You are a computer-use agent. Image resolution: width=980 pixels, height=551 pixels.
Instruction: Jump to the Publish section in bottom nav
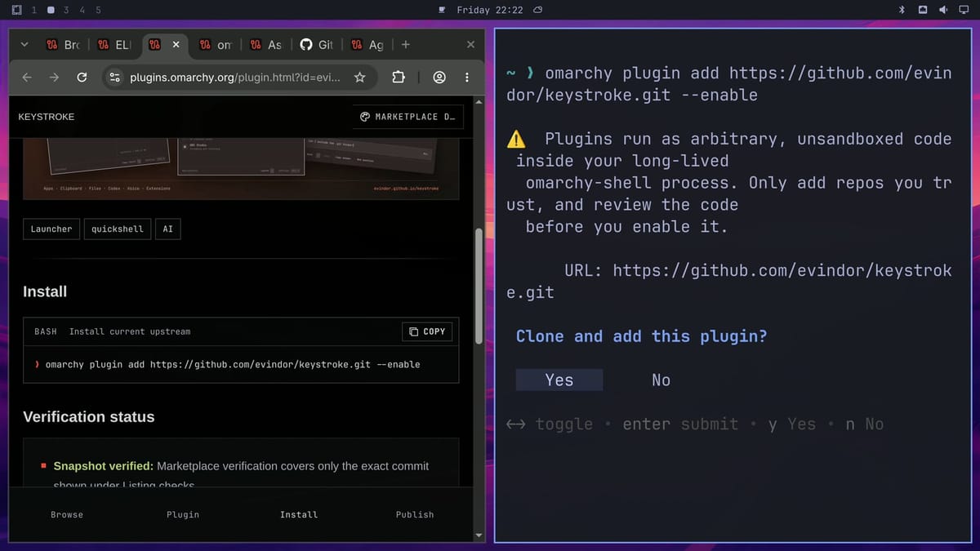pyautogui.click(x=415, y=514)
